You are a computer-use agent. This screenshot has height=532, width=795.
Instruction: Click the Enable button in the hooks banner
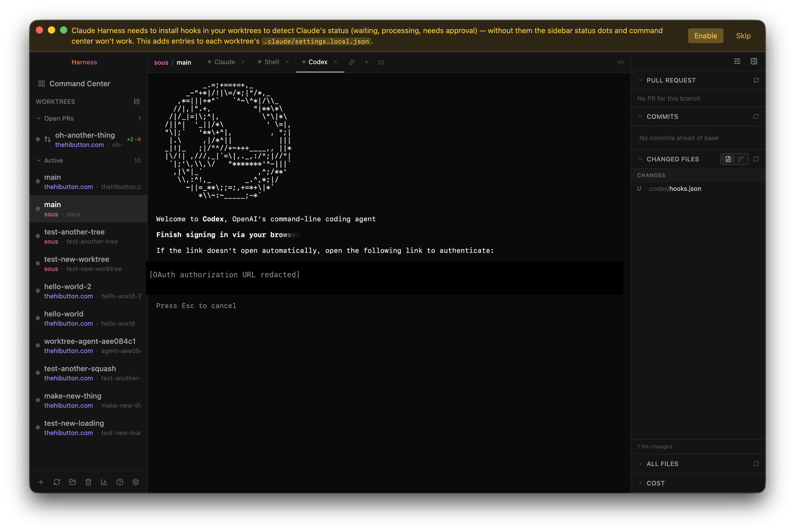click(705, 36)
